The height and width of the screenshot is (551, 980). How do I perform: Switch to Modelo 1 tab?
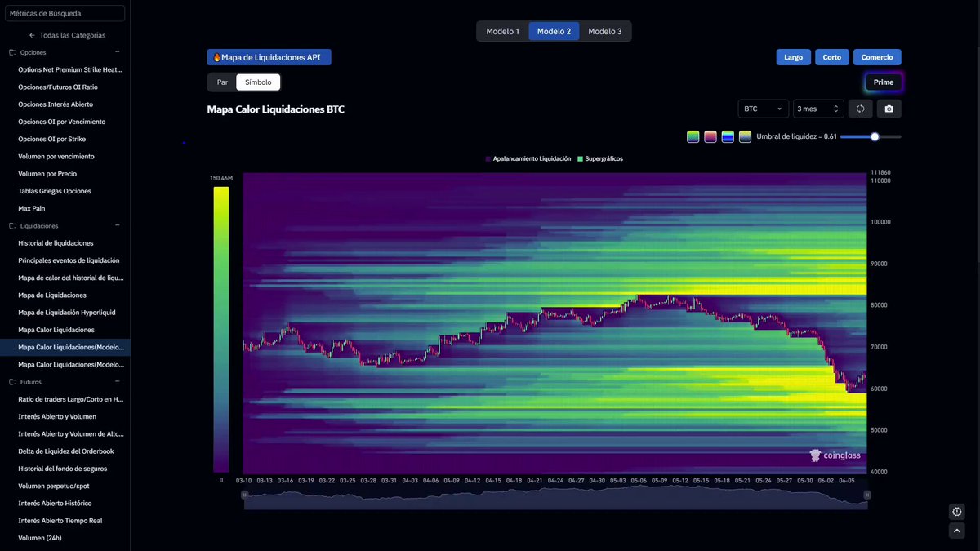[502, 31]
